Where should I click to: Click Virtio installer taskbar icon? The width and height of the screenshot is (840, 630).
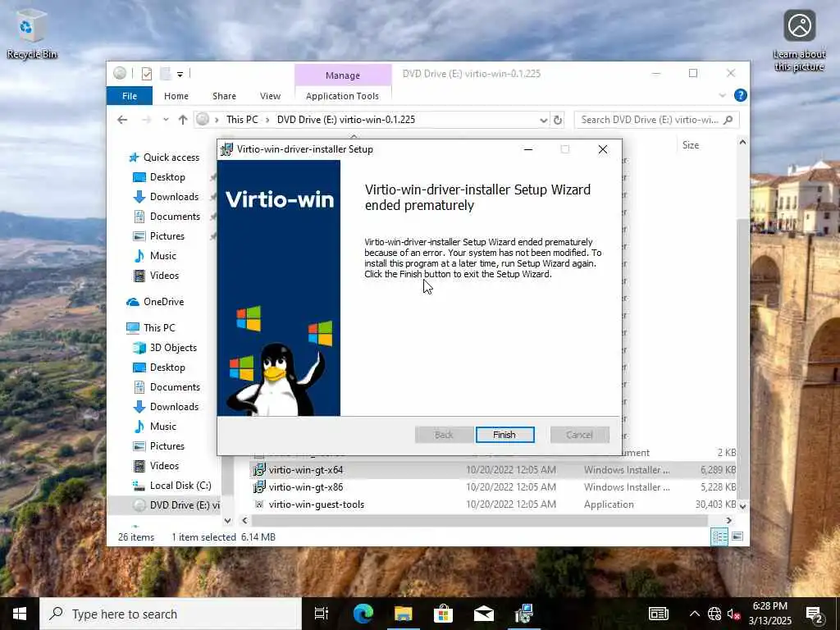click(524, 614)
